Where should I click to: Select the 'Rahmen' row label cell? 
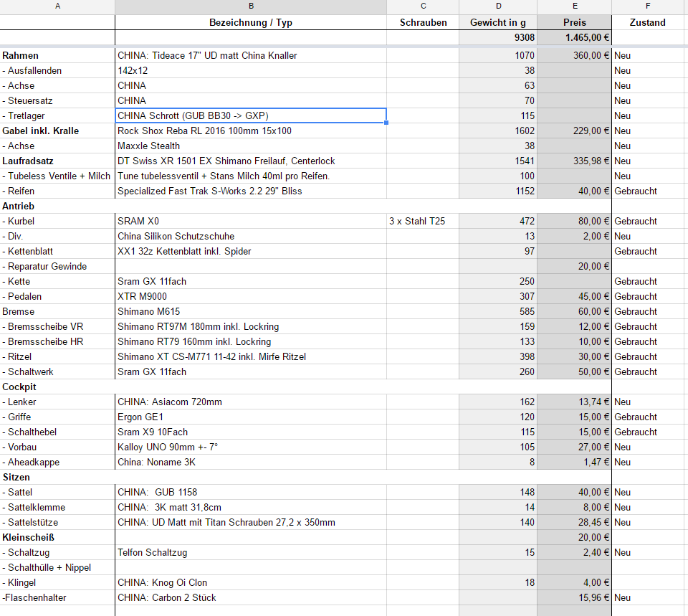(x=57, y=55)
